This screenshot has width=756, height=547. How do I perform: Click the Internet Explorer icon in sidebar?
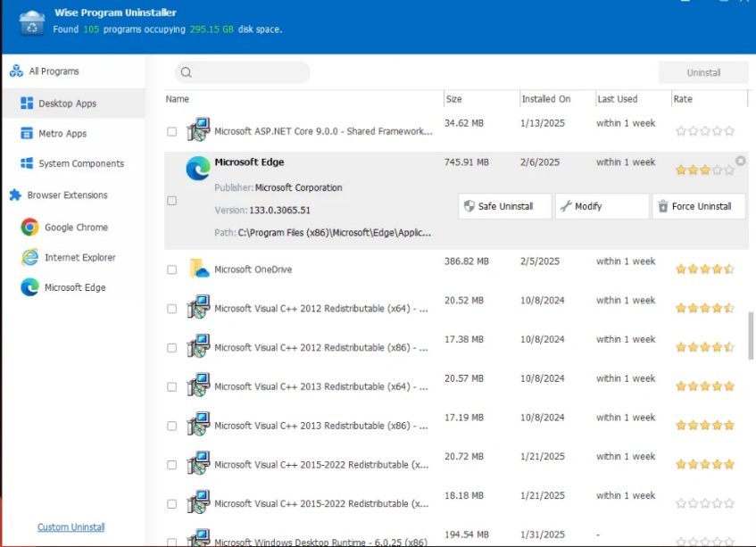tap(29, 258)
